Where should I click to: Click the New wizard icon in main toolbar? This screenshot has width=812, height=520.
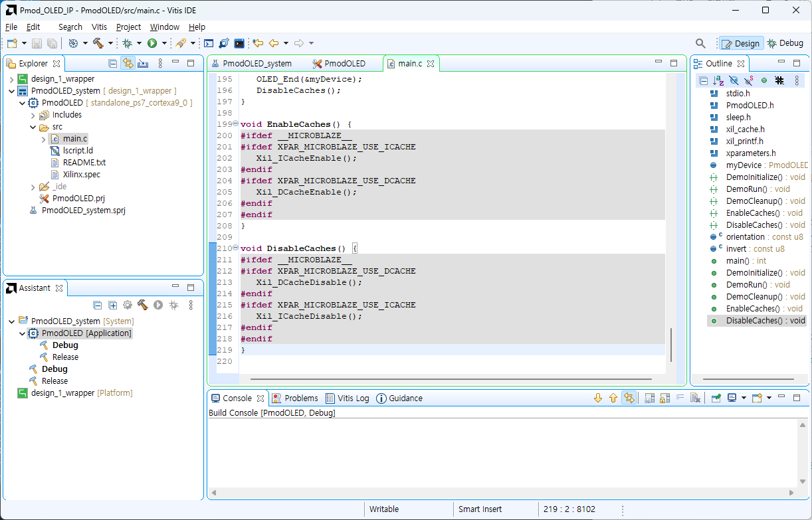[12, 43]
